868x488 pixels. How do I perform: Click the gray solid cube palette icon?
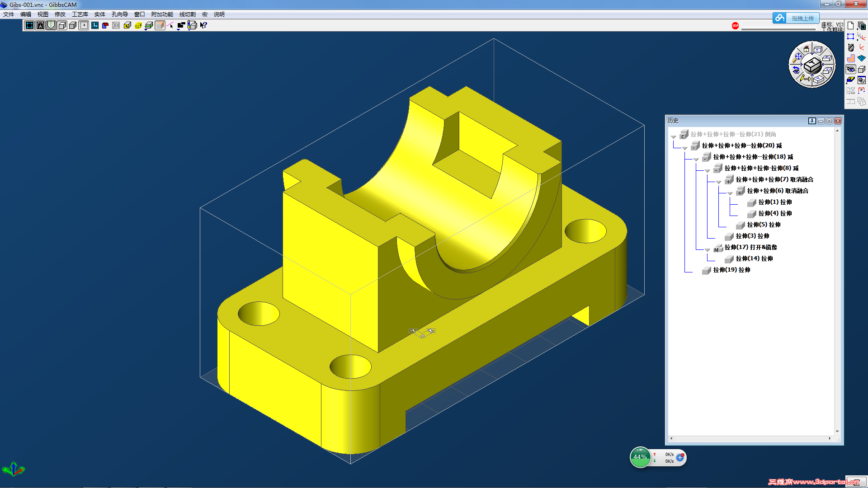tap(862, 69)
